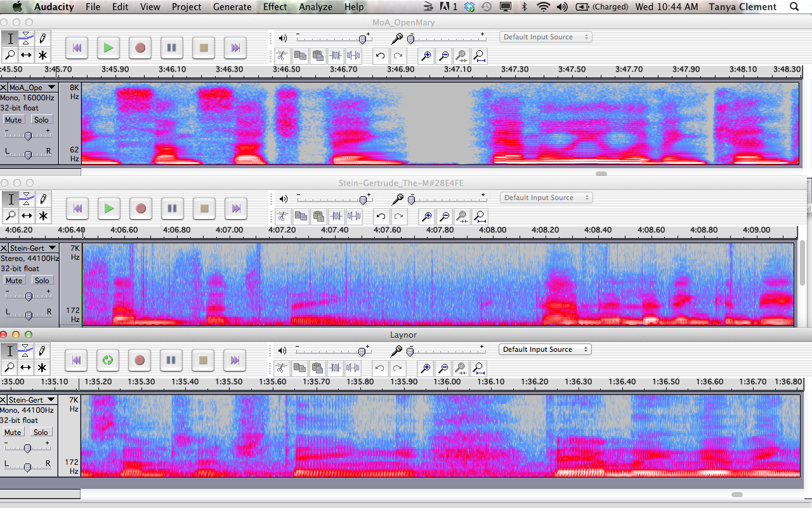Redo action in the Stein-Gertrude window
812x508 pixels.
398,217
